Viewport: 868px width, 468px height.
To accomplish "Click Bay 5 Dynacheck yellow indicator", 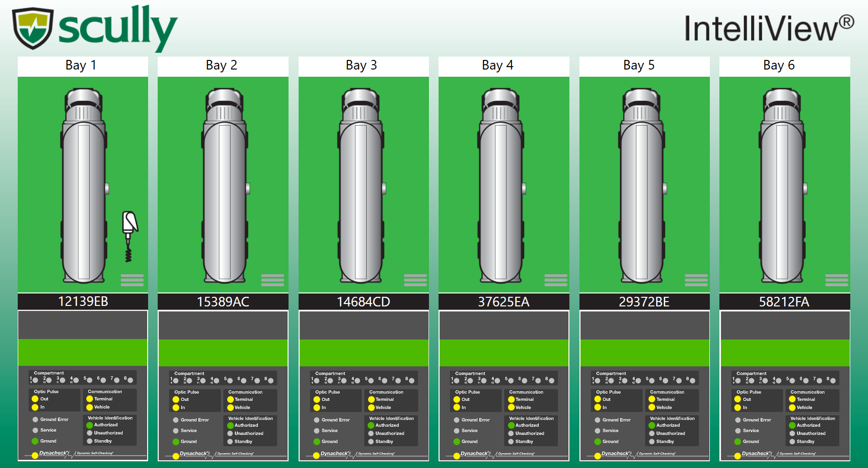I will click(x=598, y=456).
